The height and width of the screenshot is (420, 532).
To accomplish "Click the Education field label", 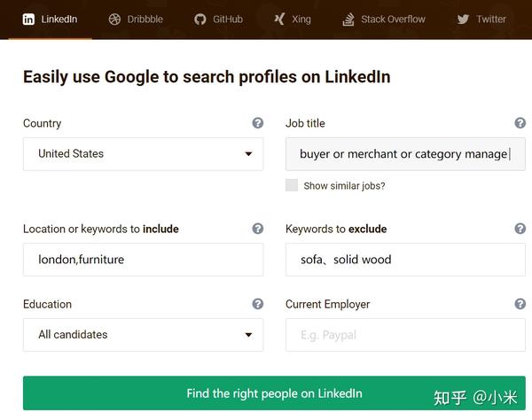I will pos(47,304).
